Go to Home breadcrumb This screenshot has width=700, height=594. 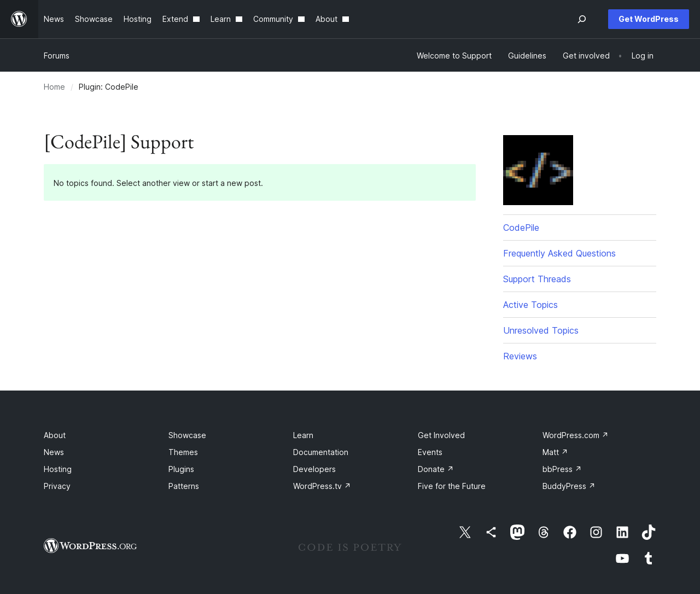tap(54, 87)
